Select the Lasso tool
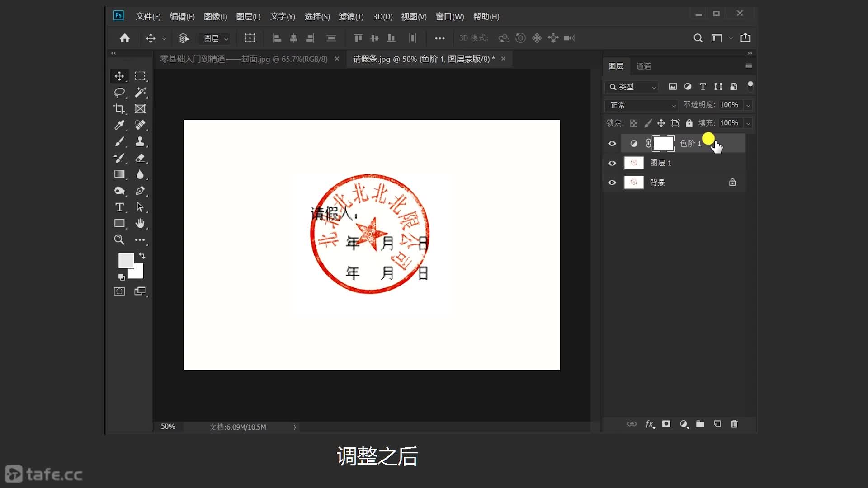 [119, 93]
